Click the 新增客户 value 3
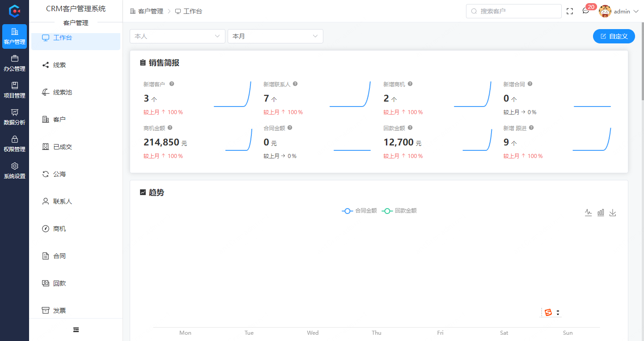The width and height of the screenshot is (644, 341). [146, 98]
